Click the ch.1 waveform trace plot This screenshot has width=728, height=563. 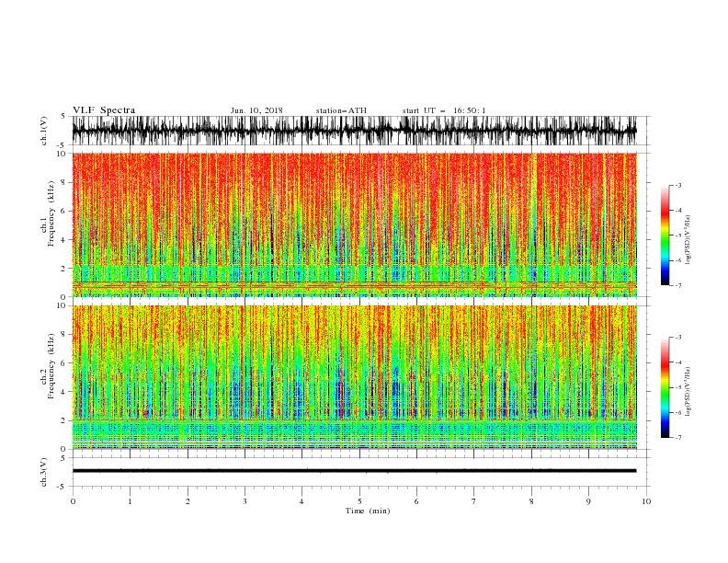coord(354,131)
